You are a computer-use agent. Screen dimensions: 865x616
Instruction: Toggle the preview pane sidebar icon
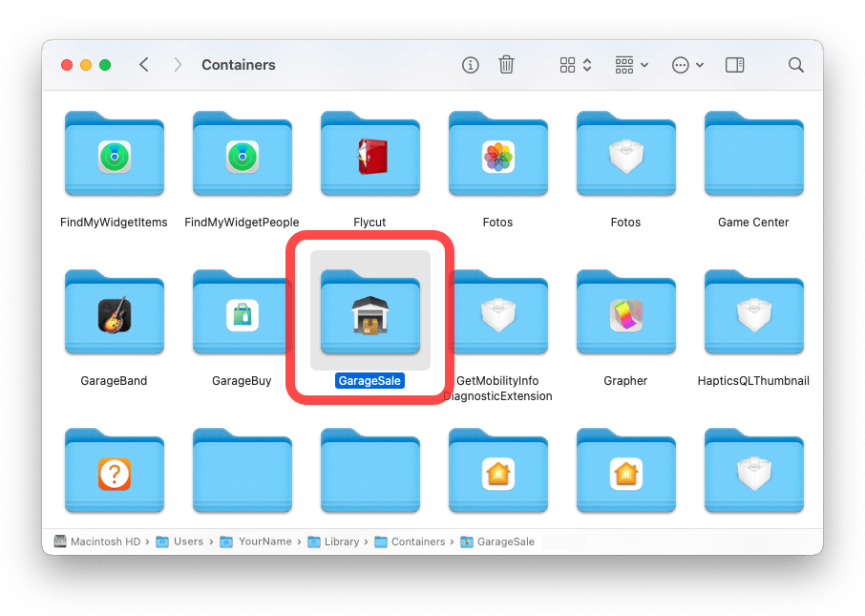[x=734, y=65]
